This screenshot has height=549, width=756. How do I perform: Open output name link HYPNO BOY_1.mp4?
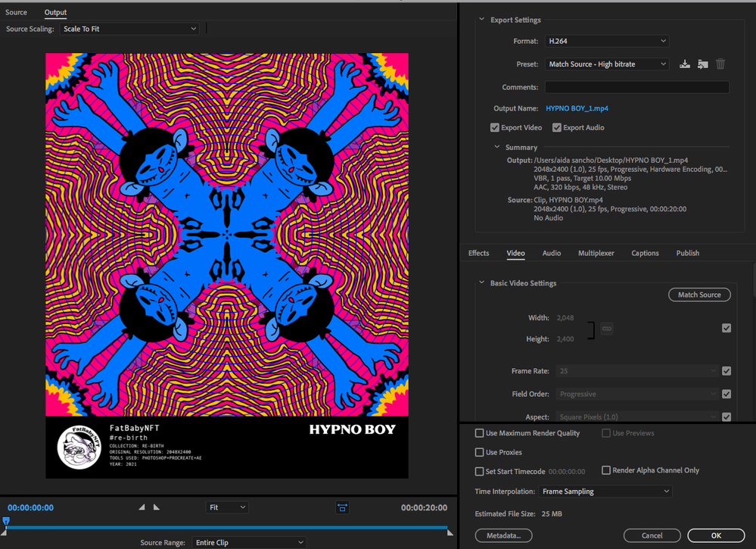click(x=577, y=108)
